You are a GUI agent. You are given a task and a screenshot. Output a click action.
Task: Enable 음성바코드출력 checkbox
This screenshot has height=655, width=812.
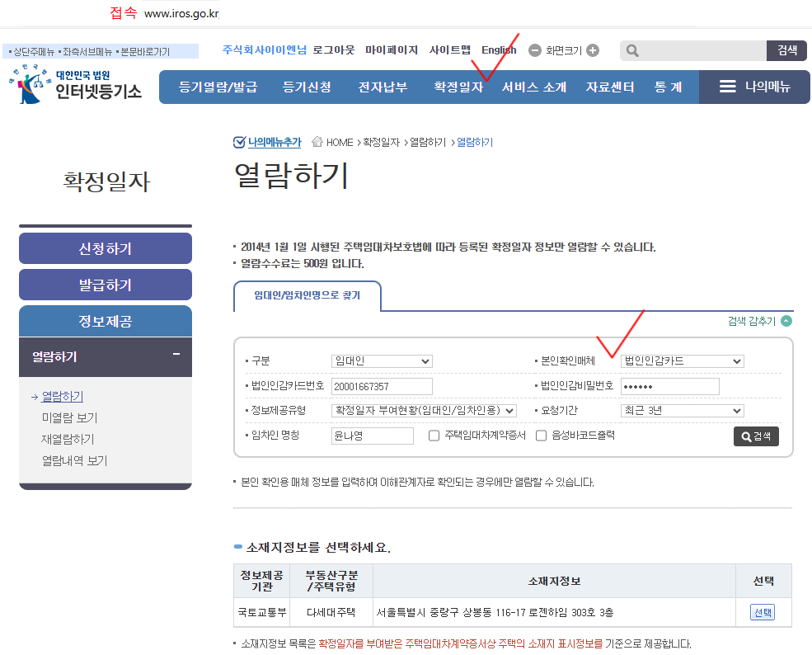[542, 436]
